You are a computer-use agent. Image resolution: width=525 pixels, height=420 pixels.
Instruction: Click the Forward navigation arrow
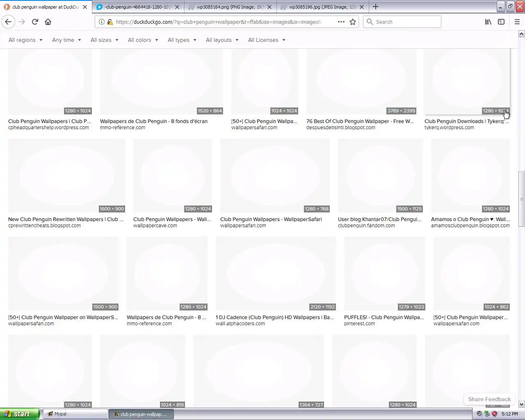click(22, 22)
